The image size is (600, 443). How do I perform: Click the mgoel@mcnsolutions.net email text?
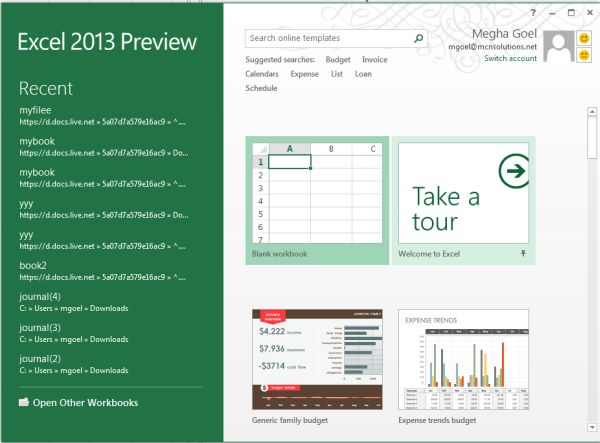pos(492,47)
